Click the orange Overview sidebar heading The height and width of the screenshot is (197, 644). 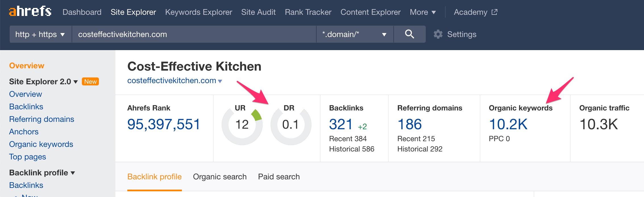coord(27,65)
